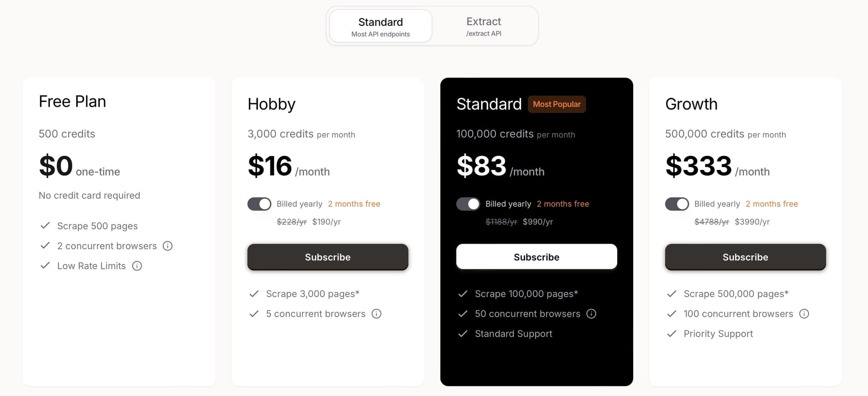Open info tooltip for 5 concurrent browsers
The width and height of the screenshot is (868, 396).
376,314
